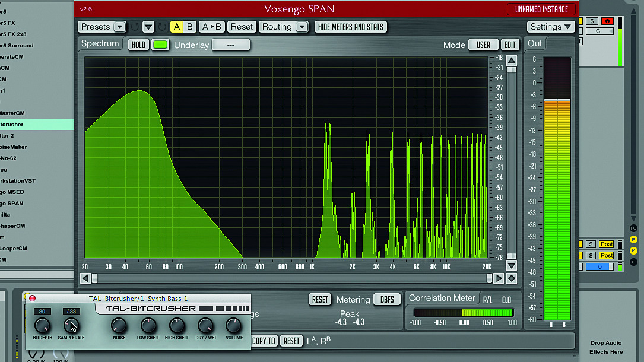Select the Spectrum tab
This screenshot has height=362, width=644.
[x=100, y=43]
